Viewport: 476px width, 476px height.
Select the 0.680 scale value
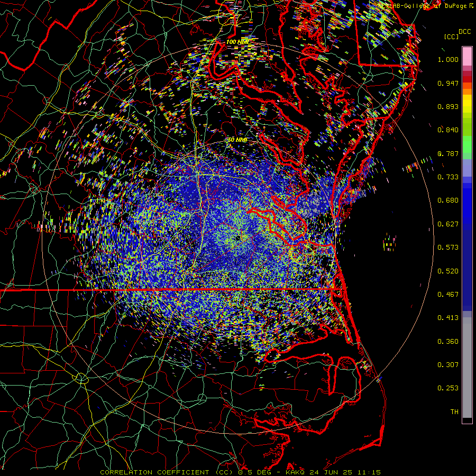tap(448, 200)
